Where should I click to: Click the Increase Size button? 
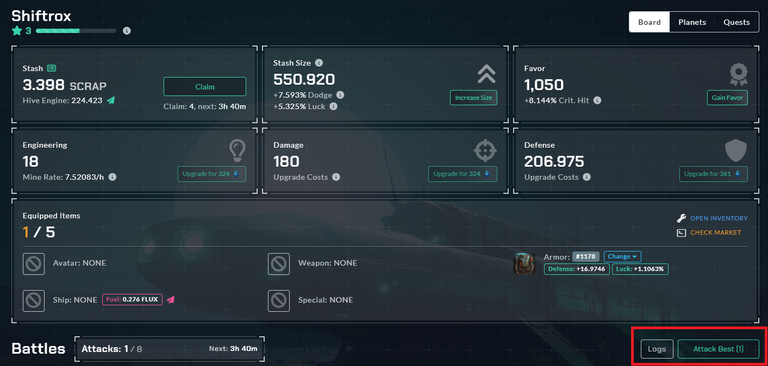pyautogui.click(x=474, y=98)
